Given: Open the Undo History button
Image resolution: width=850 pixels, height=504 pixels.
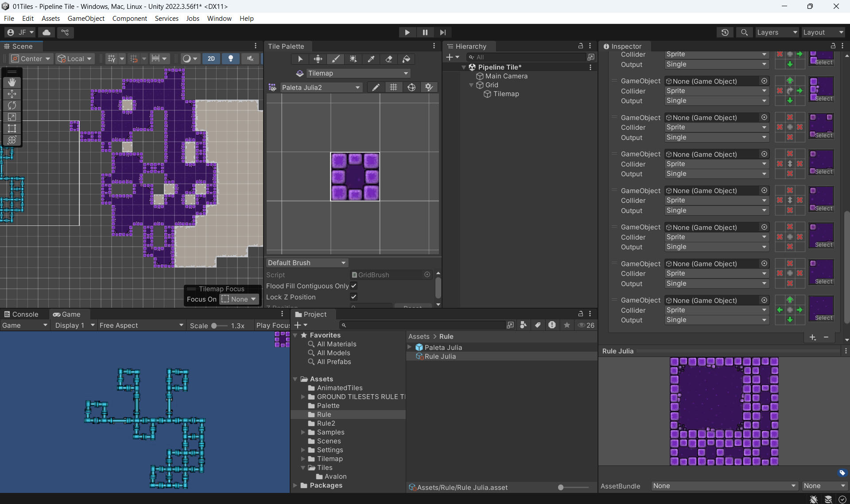Looking at the screenshot, I should pos(725,32).
